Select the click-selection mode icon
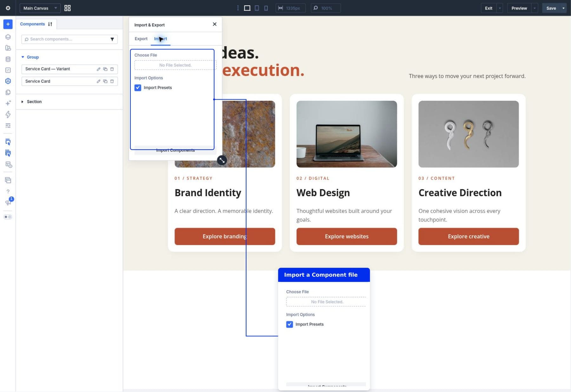 (x=8, y=142)
